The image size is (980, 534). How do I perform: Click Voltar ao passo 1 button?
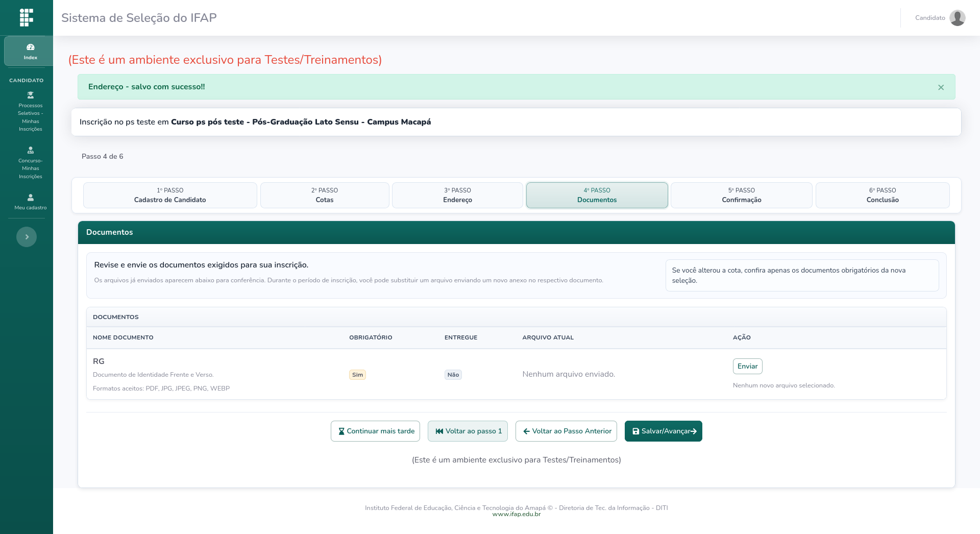tap(468, 431)
